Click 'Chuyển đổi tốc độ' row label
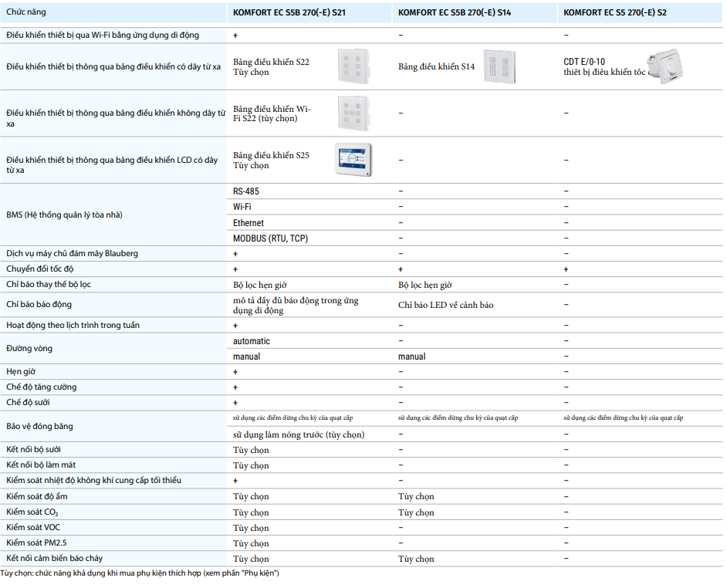 tap(40, 269)
